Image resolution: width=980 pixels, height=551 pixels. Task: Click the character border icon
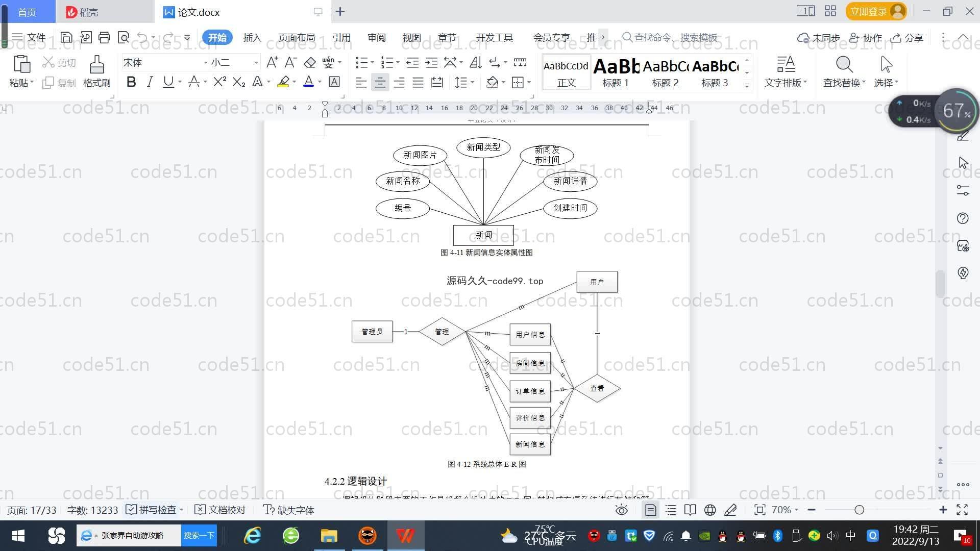[334, 82]
